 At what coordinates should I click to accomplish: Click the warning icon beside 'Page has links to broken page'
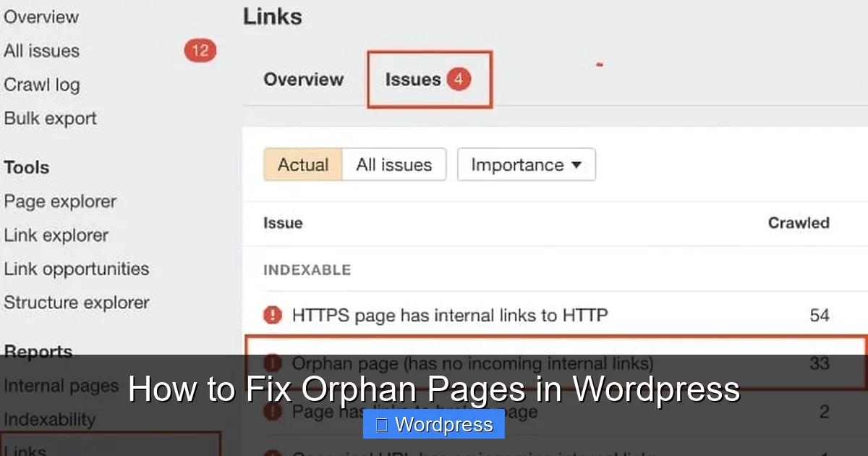[273, 411]
